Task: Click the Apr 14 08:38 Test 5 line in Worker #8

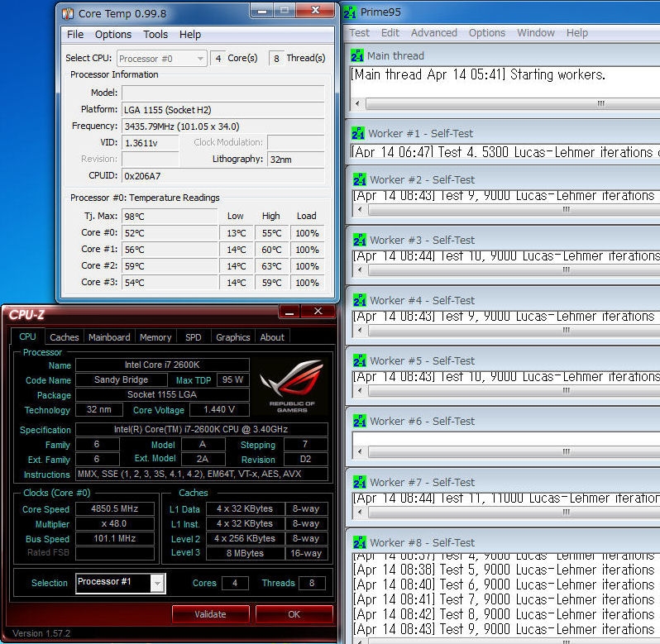Action: click(x=504, y=570)
